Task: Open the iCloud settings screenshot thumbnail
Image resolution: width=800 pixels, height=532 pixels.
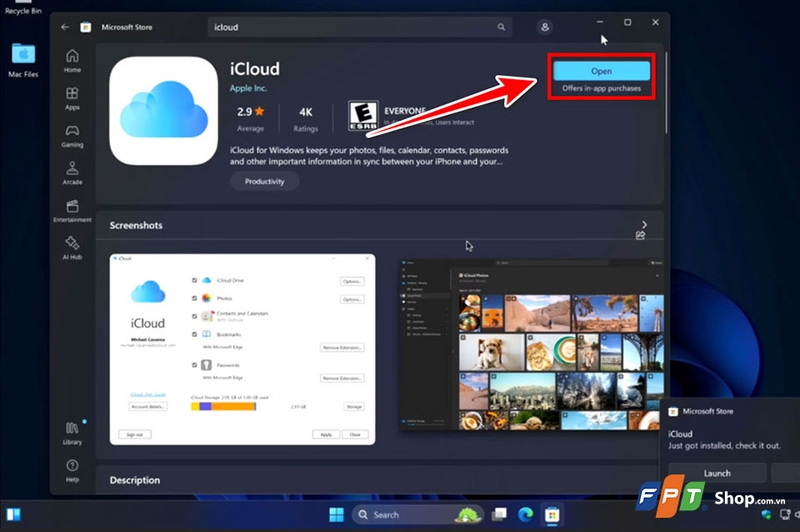Action: [242, 349]
